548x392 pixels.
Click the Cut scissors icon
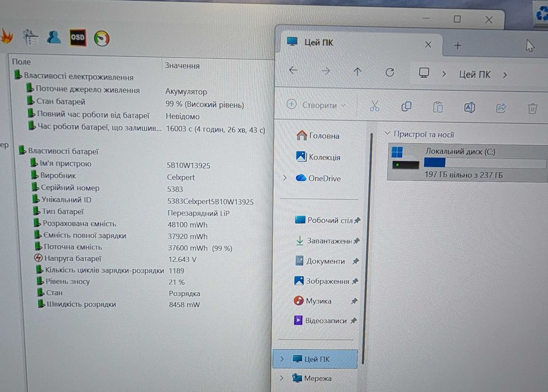tap(374, 106)
